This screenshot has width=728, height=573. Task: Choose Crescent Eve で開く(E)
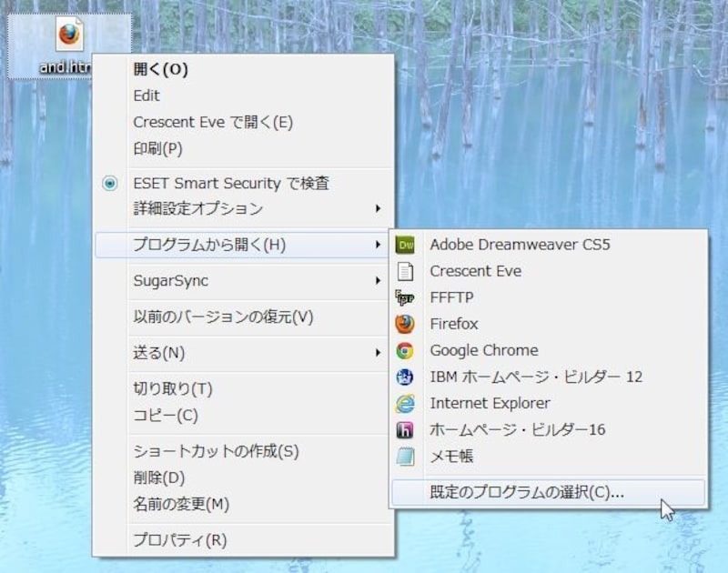click(244, 122)
